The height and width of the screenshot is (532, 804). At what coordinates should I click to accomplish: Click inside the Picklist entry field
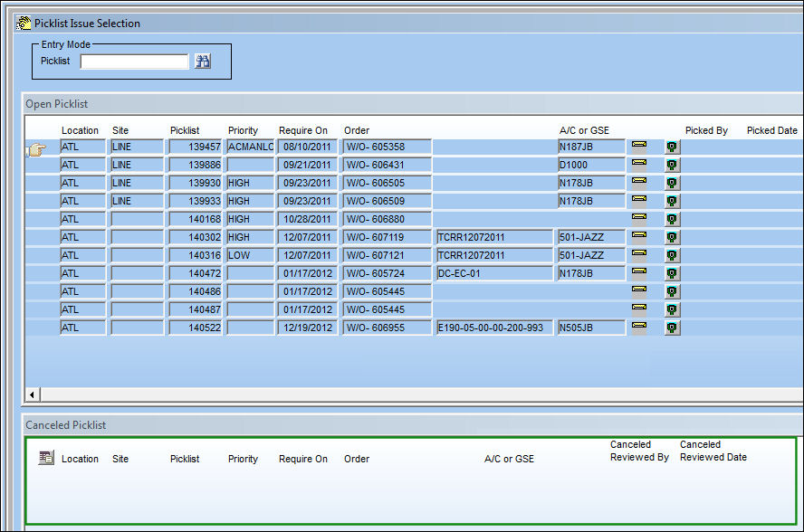tap(134, 62)
